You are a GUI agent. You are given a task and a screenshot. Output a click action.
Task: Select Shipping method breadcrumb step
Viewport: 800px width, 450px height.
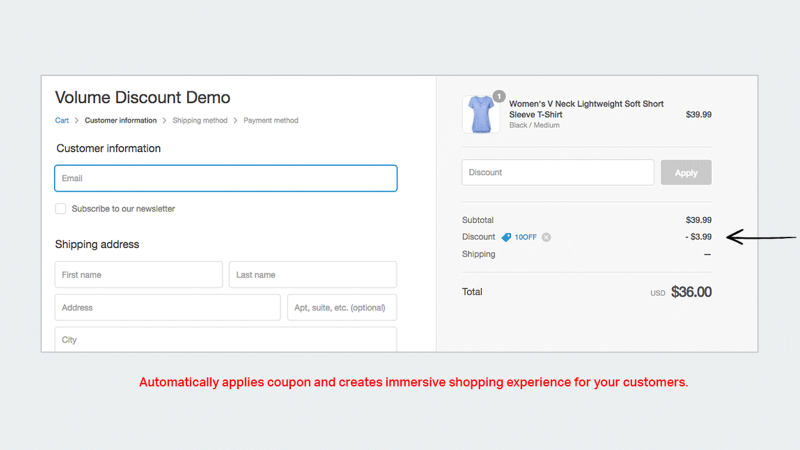click(x=200, y=120)
